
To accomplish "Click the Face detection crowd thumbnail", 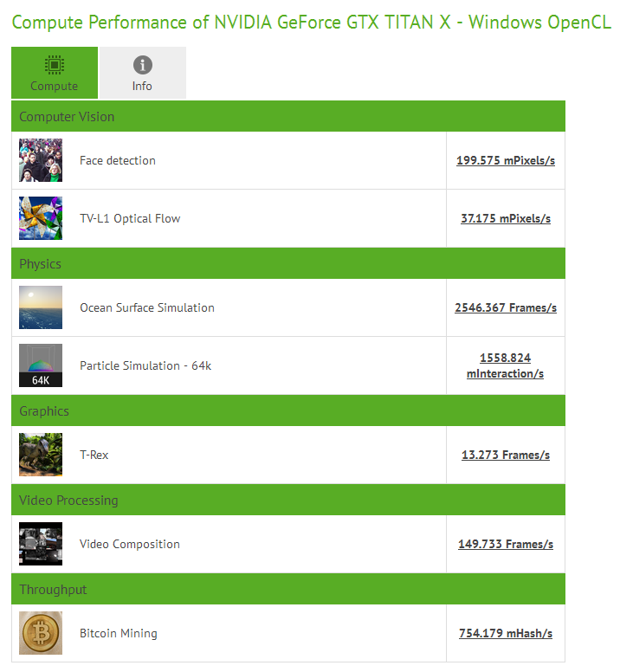I will [41, 160].
